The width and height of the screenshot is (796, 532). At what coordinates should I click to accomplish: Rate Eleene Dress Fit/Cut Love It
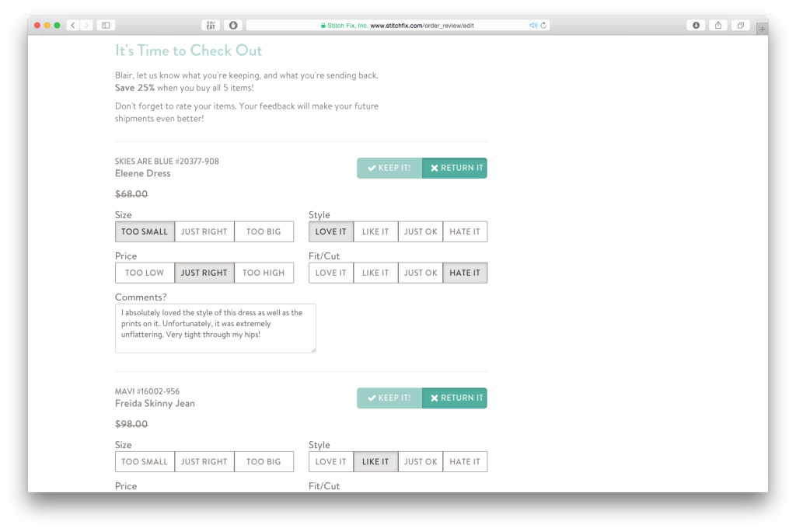(x=331, y=273)
